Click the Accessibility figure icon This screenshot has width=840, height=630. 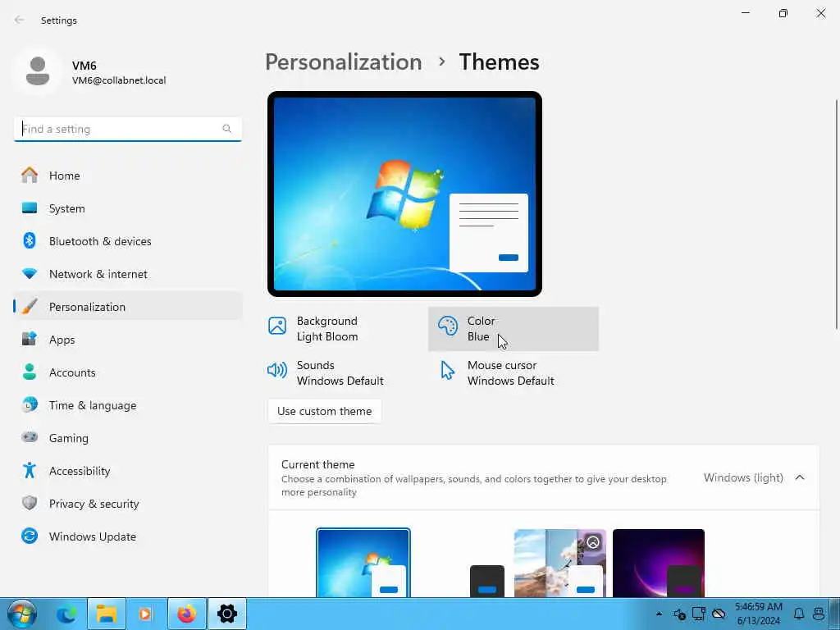point(30,470)
